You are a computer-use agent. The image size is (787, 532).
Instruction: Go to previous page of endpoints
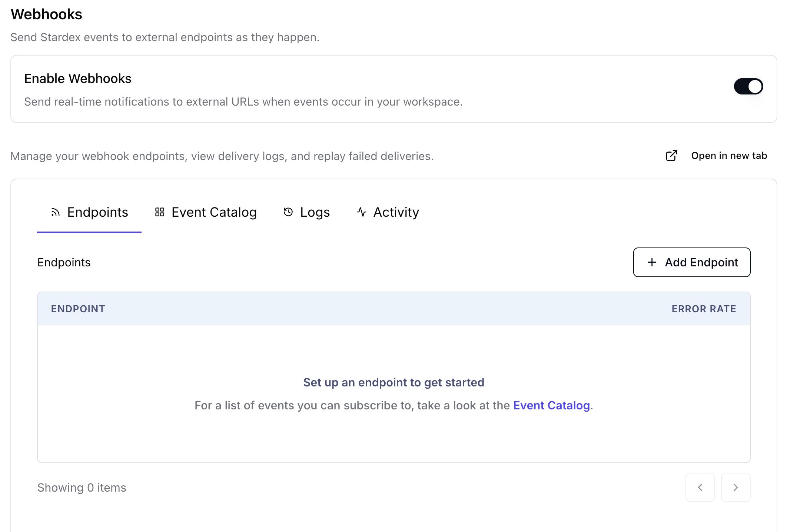(700, 487)
